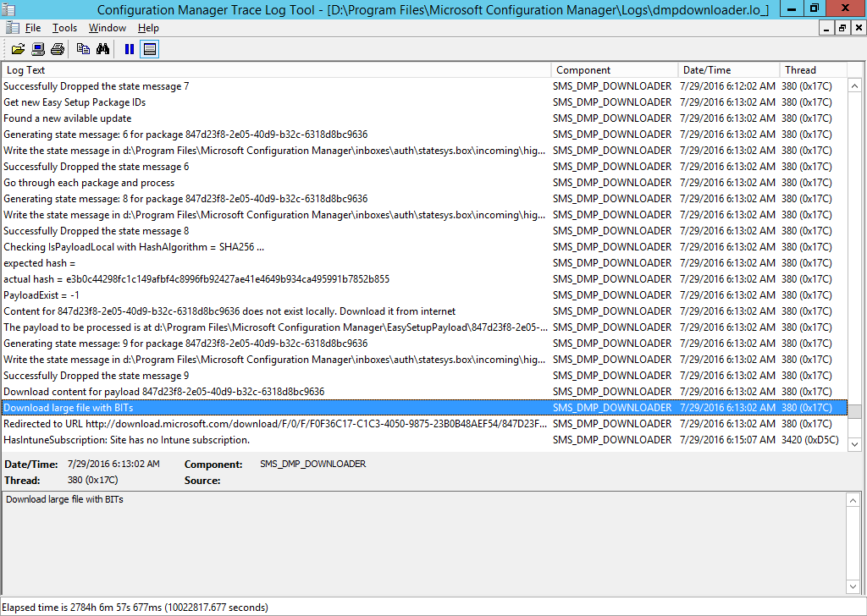Image resolution: width=867 pixels, height=616 pixels.
Task: Click the details Thread value '380 (0x17C)'
Action: (92, 480)
